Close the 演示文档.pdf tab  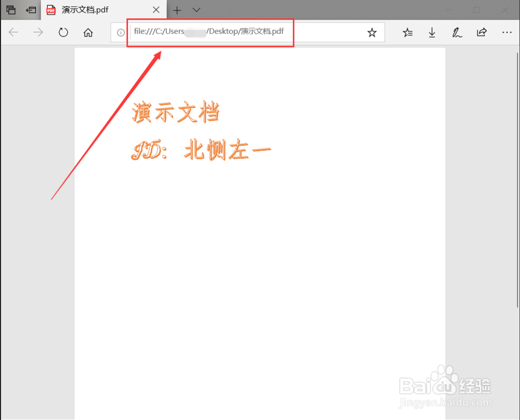tap(156, 10)
